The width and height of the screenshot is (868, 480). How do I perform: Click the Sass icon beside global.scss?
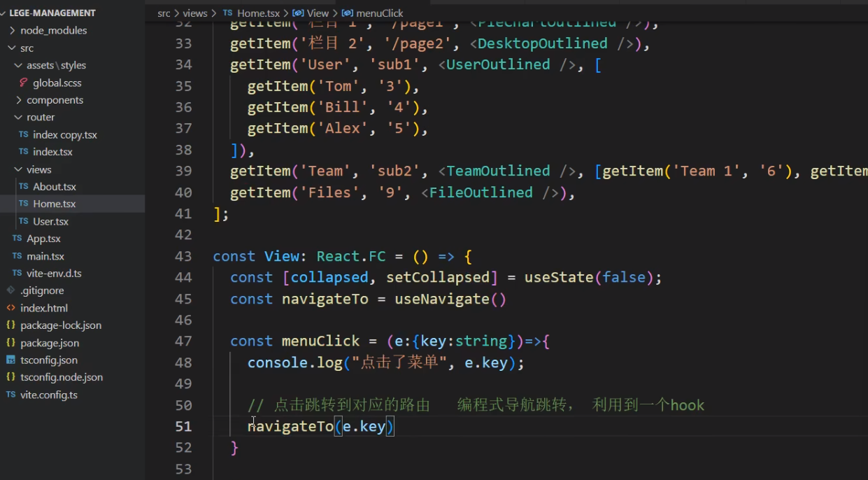point(24,83)
